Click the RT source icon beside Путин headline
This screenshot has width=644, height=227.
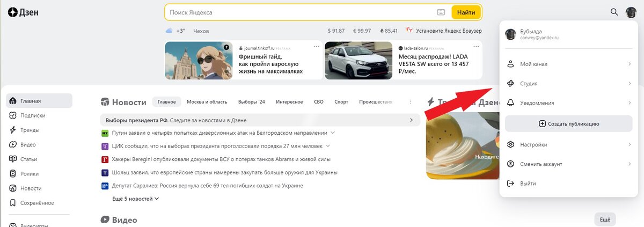[105, 133]
